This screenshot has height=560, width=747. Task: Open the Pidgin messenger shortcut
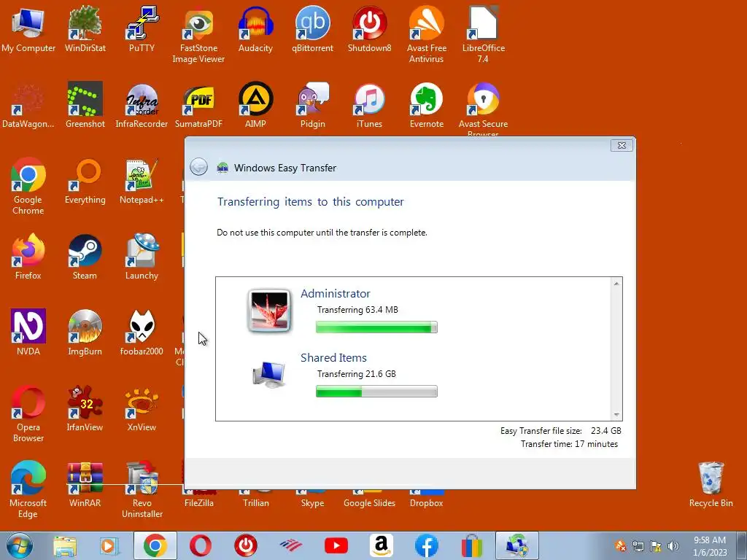312,105
